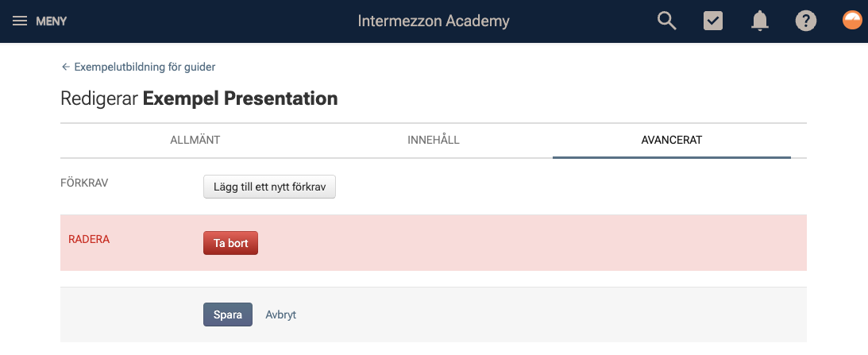868x355 pixels.
Task: Click the red Ta bort button
Action: [x=230, y=243]
